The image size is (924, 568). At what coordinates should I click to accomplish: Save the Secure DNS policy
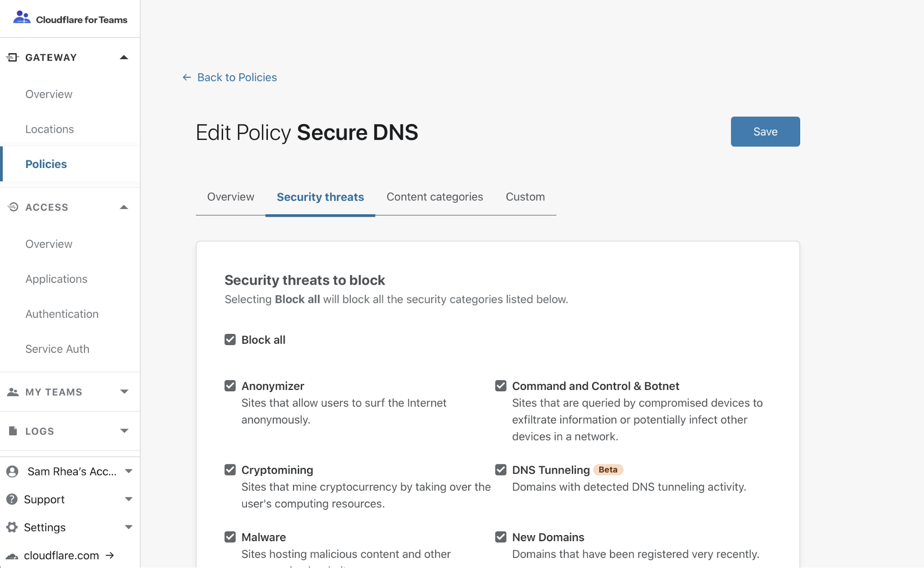click(x=765, y=132)
